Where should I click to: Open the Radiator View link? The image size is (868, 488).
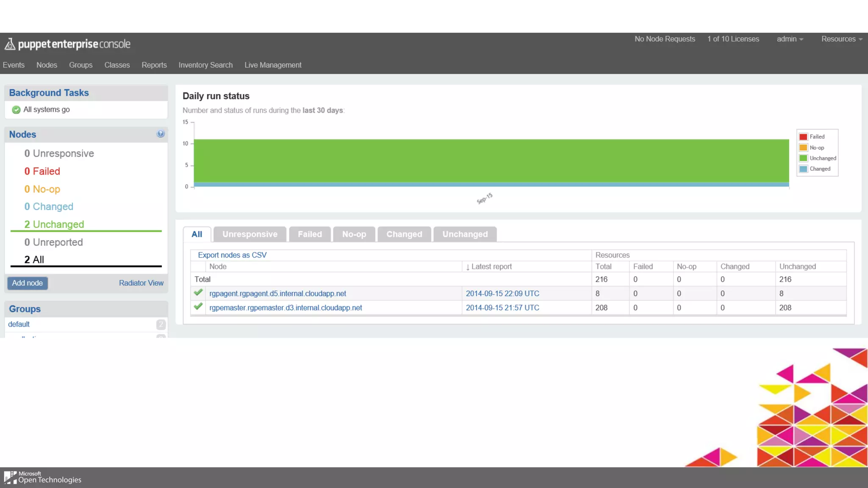click(141, 283)
